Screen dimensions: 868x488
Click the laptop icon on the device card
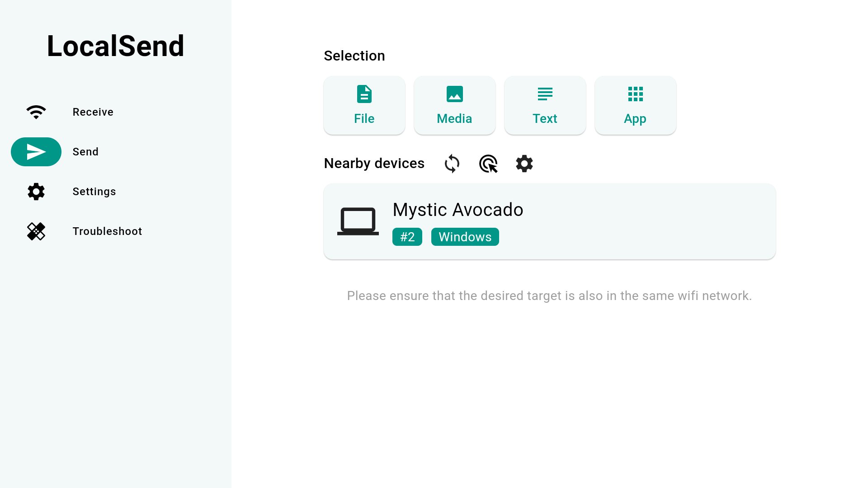[358, 221]
